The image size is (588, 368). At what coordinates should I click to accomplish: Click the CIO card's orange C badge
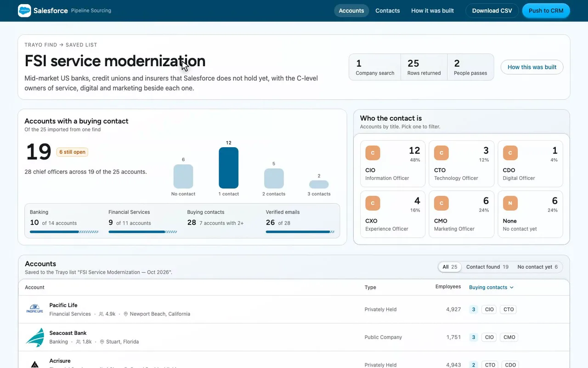[373, 153]
